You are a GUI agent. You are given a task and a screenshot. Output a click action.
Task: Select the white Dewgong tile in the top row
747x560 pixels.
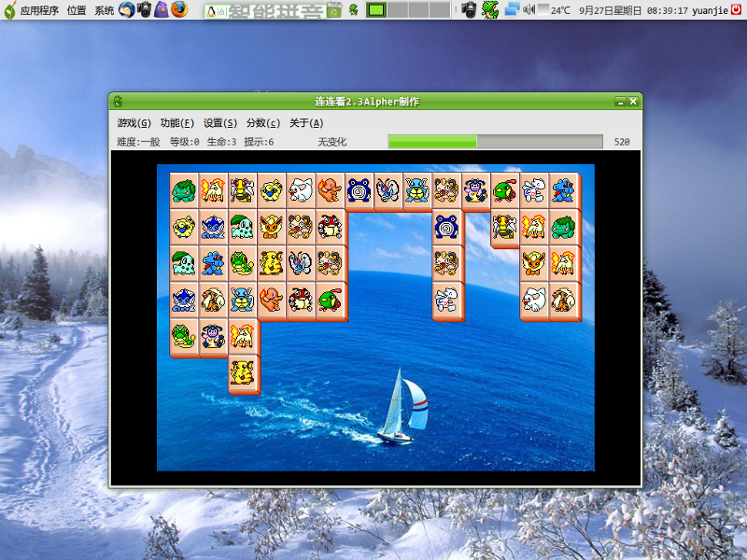pyautogui.click(x=301, y=190)
